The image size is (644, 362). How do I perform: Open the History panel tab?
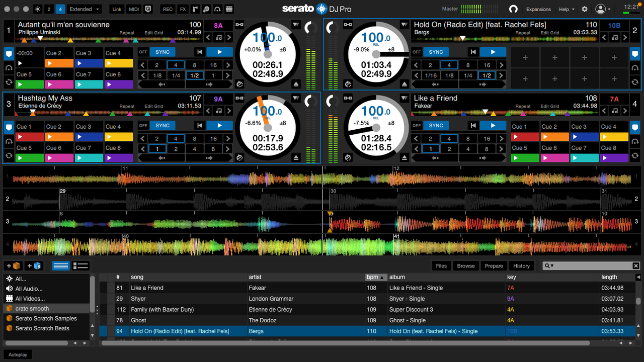[x=521, y=266]
